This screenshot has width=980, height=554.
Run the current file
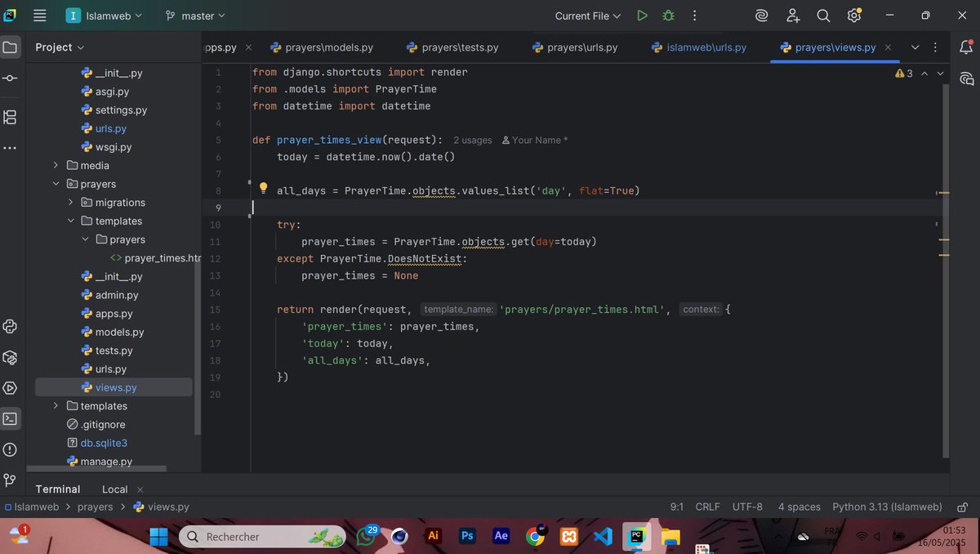(642, 16)
